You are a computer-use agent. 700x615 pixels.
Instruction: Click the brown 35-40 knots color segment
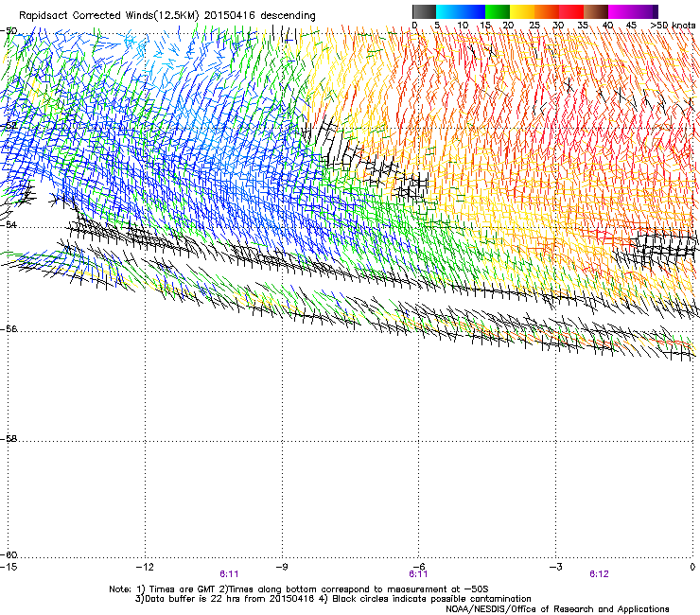[x=596, y=11]
